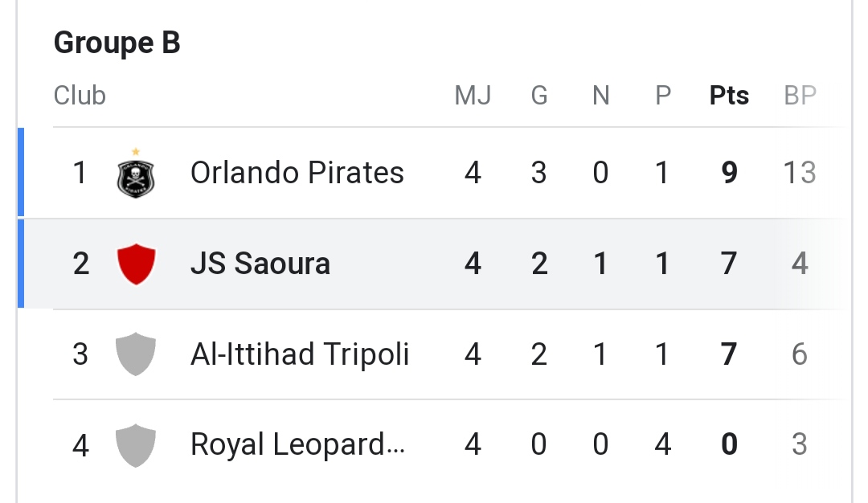Click Al-Ittihad Tripoli's gray shield icon
The height and width of the screenshot is (503, 868).
click(x=135, y=354)
